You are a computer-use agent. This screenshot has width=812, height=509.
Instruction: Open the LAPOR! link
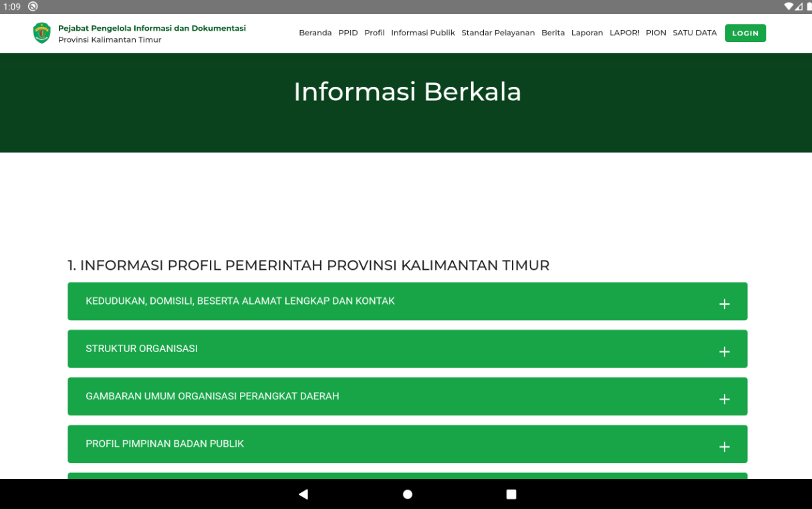tap(624, 33)
